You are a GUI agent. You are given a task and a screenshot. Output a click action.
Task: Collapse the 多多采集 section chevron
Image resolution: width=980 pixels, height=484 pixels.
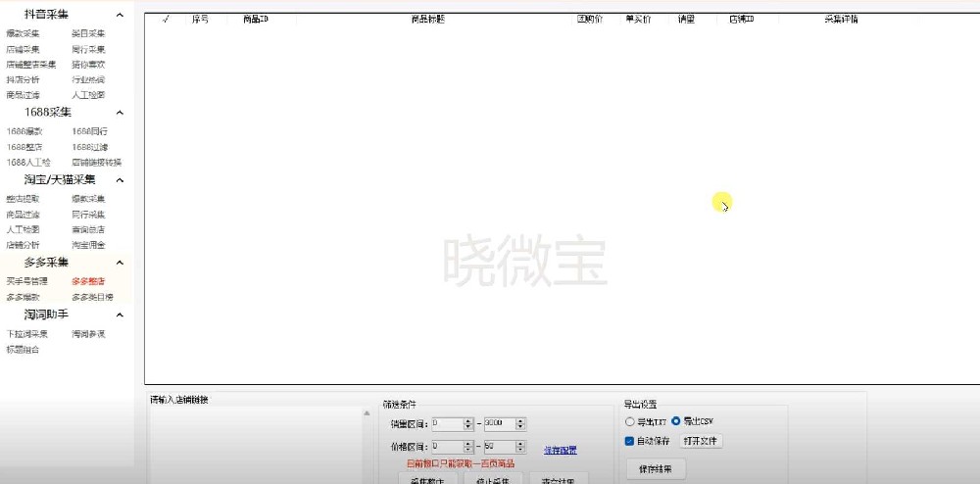120,263
